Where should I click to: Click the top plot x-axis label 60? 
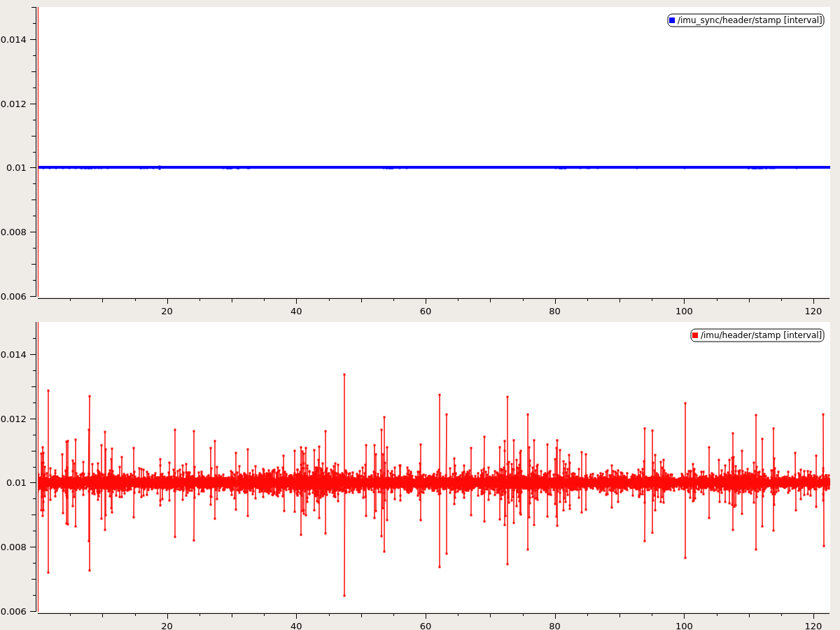[426, 311]
